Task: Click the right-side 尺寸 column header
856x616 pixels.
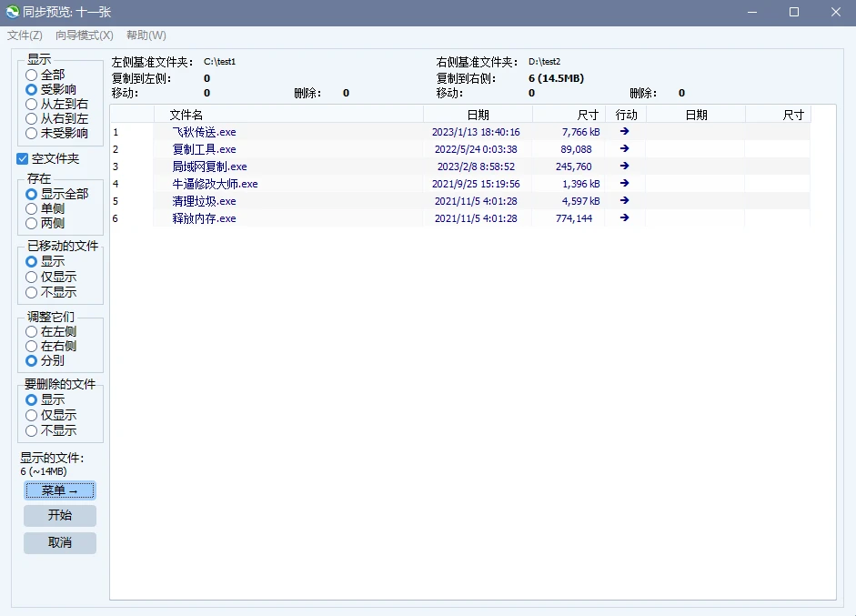Action: pyautogui.click(x=779, y=115)
